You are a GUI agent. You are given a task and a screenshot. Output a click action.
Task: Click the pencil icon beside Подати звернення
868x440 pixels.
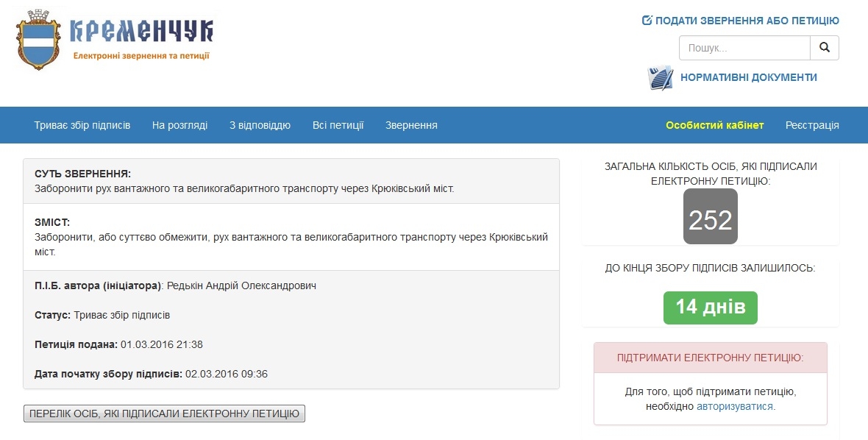647,21
